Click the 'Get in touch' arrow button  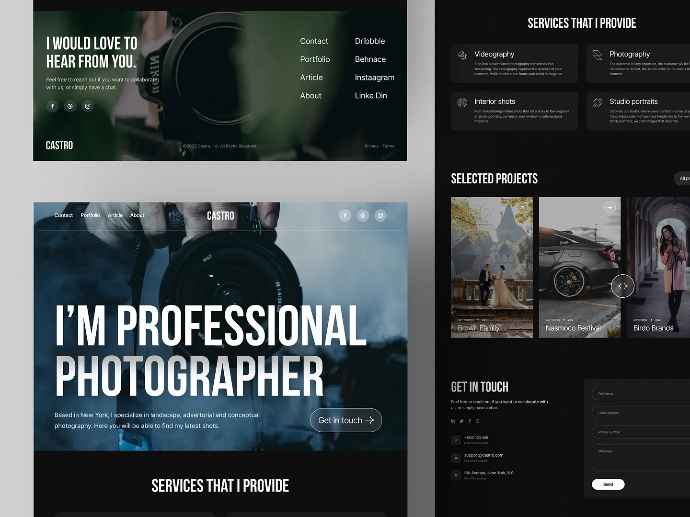pyautogui.click(x=346, y=420)
